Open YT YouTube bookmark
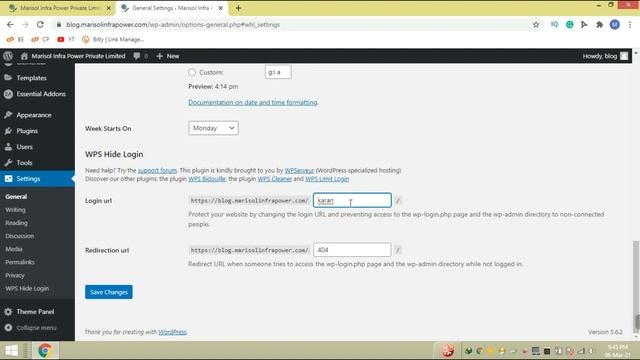Viewport: 640px width, 360px height. [66, 39]
